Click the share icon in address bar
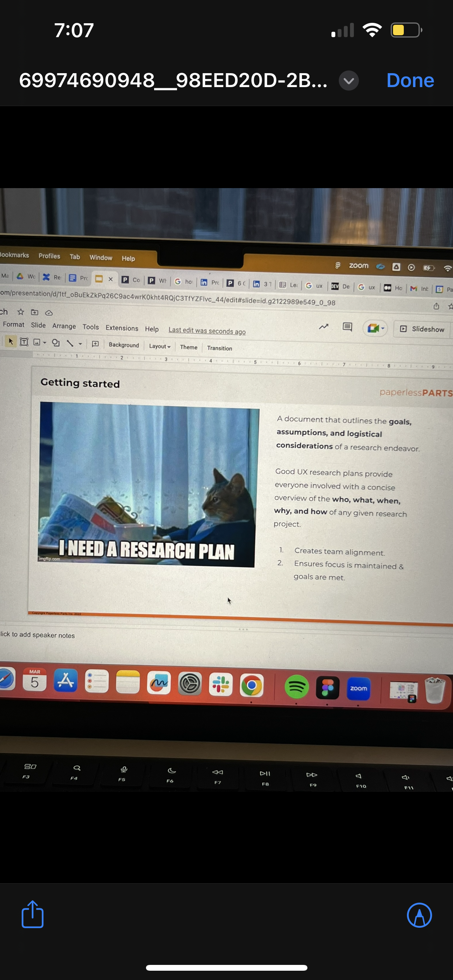 436,306
